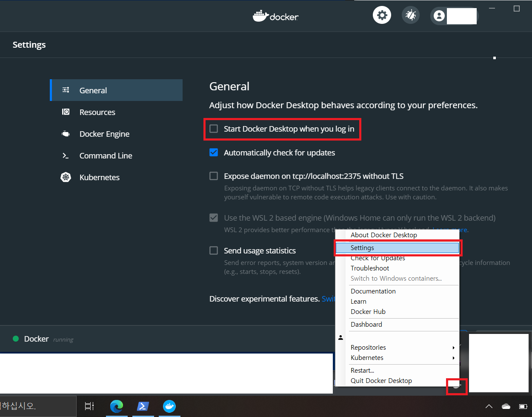Click the Docker running status text
532x417 pixels.
click(49, 339)
